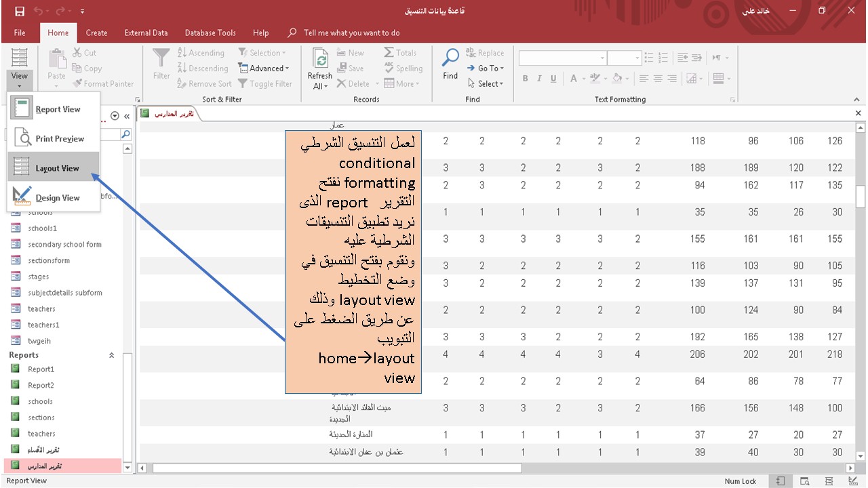The width and height of the screenshot is (868, 488).
Task: Toggle Filter on the current records
Action: pyautogui.click(x=264, y=83)
